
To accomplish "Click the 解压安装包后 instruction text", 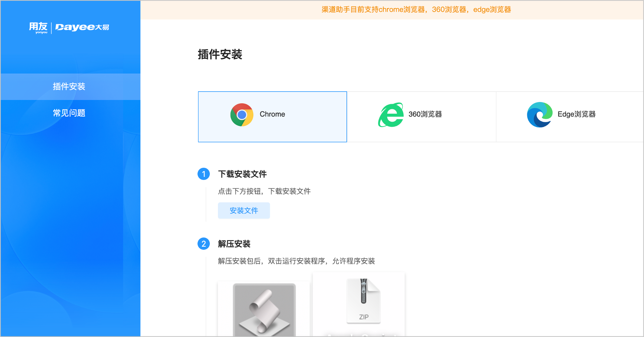I will point(296,261).
